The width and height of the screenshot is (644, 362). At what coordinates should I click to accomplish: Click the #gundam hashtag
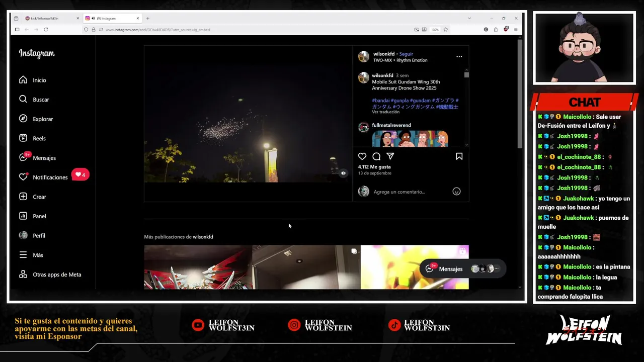(x=420, y=101)
